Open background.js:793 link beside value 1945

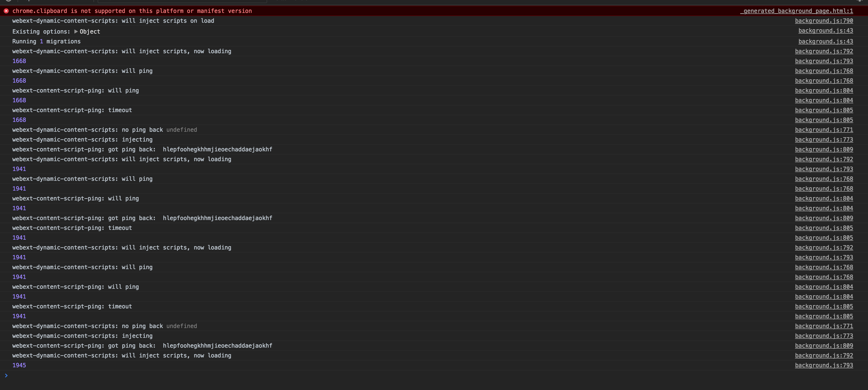[824, 365]
